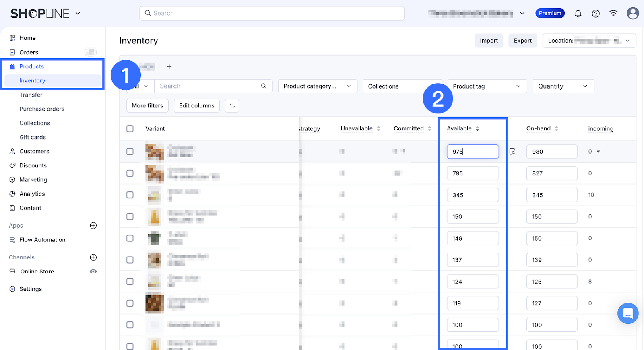Go to Analytics in the sidebar
644x350 pixels.
click(x=32, y=194)
